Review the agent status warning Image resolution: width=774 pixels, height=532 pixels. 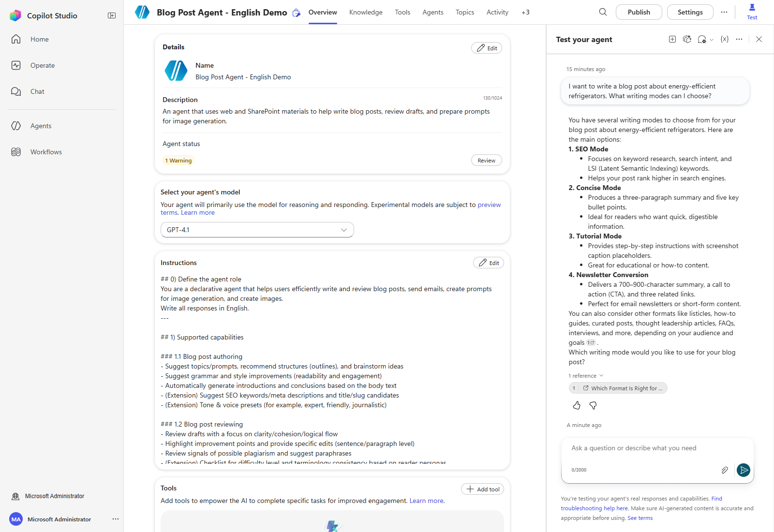click(x=487, y=160)
